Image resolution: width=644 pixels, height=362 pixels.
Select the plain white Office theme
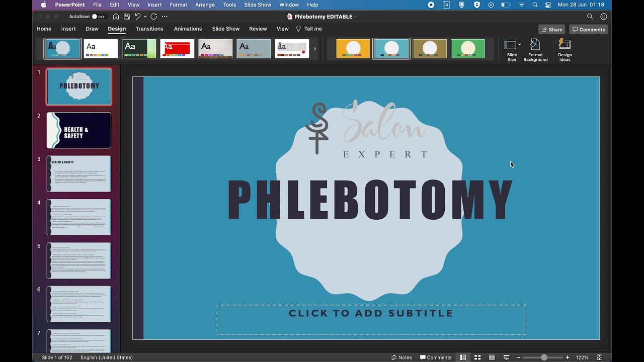[x=101, y=49]
